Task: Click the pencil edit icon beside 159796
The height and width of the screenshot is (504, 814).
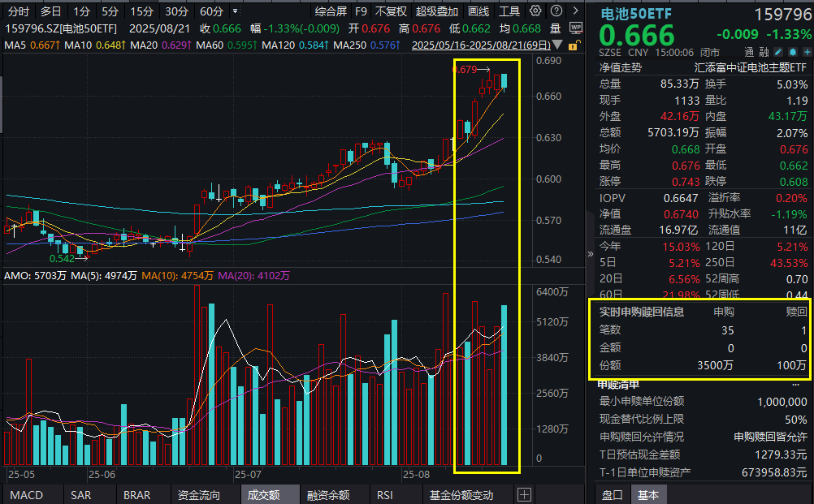Action: pyautogui.click(x=777, y=50)
